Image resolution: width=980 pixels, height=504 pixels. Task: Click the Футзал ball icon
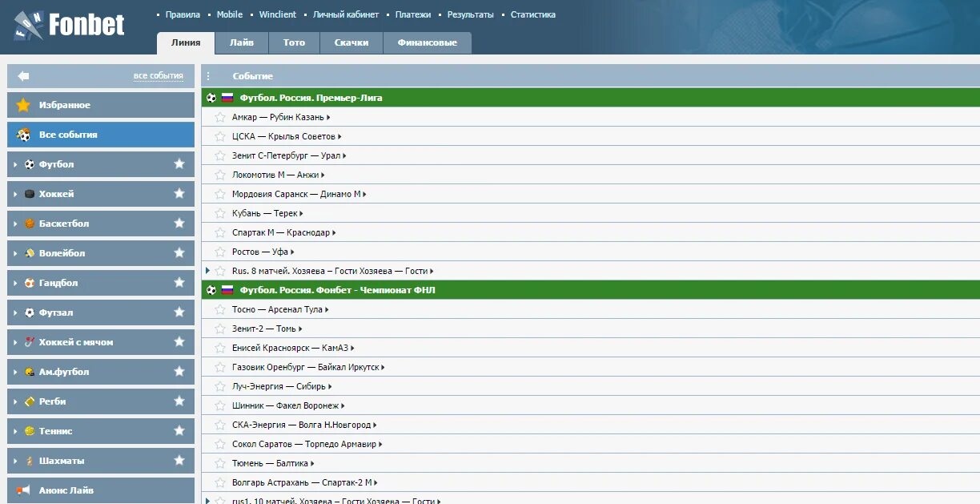pyautogui.click(x=30, y=312)
